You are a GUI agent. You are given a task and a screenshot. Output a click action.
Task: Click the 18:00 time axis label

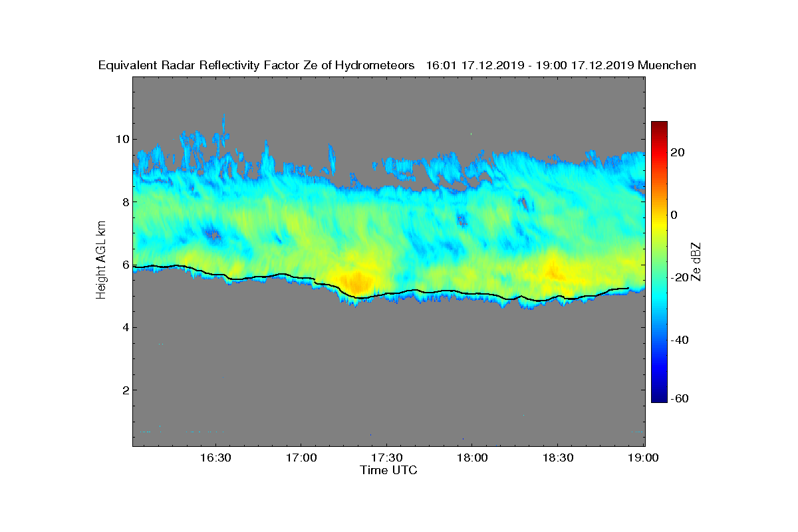(472, 458)
